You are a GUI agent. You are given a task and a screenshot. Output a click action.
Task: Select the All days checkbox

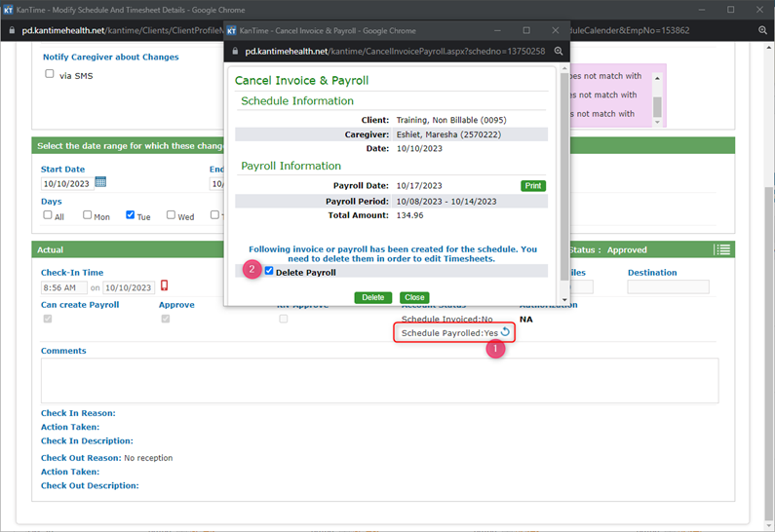(48, 215)
